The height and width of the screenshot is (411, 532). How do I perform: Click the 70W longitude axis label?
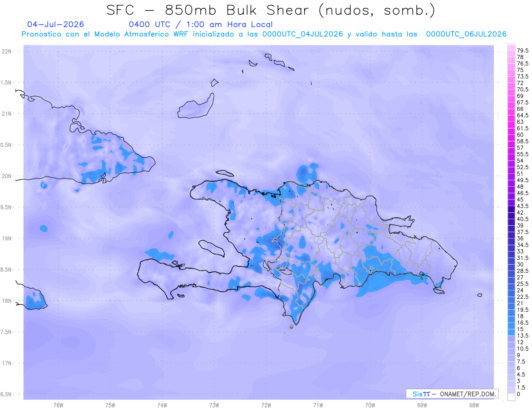(370, 405)
